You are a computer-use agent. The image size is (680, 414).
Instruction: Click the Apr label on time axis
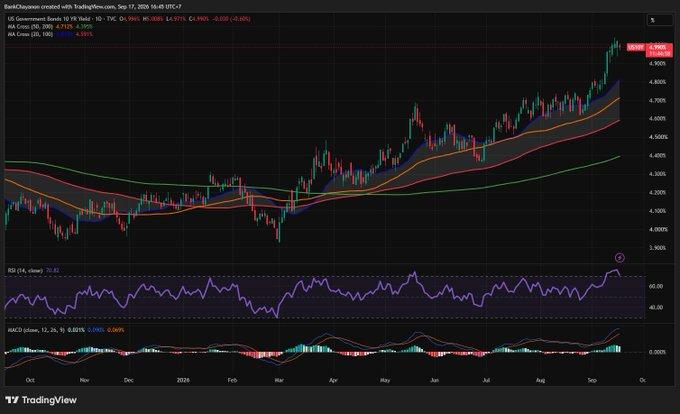[x=333, y=380]
